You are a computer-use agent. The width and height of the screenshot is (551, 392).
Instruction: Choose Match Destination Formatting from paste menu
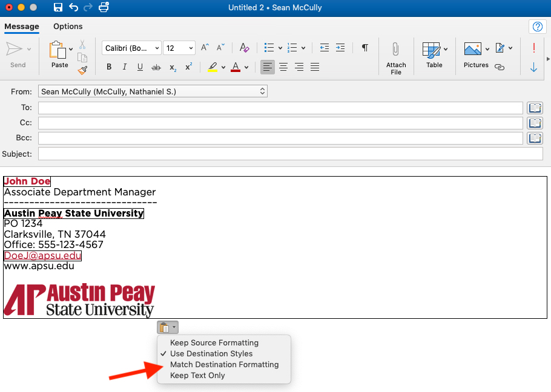(224, 365)
